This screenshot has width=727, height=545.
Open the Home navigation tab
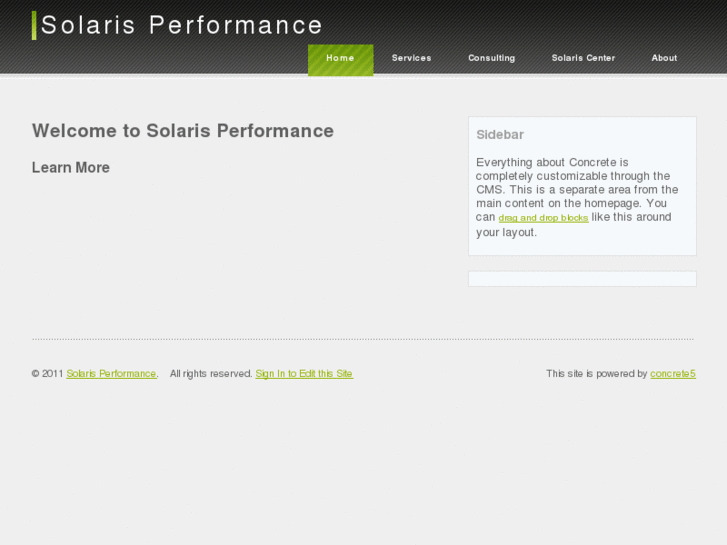click(x=340, y=59)
